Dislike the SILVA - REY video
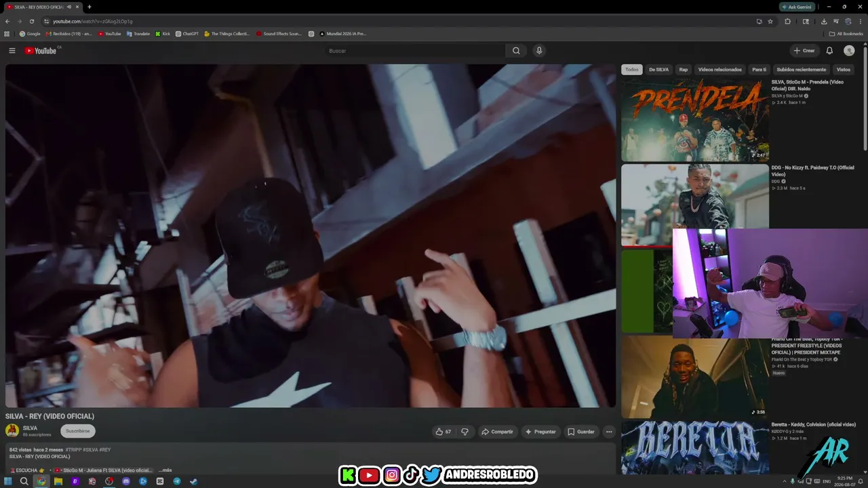This screenshot has width=868, height=488. (x=465, y=432)
